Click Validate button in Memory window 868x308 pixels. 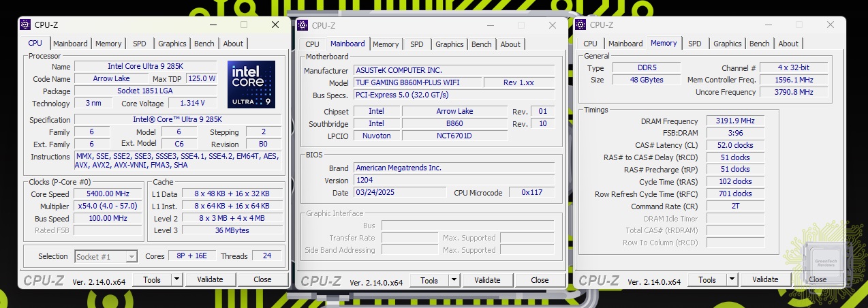(x=765, y=279)
